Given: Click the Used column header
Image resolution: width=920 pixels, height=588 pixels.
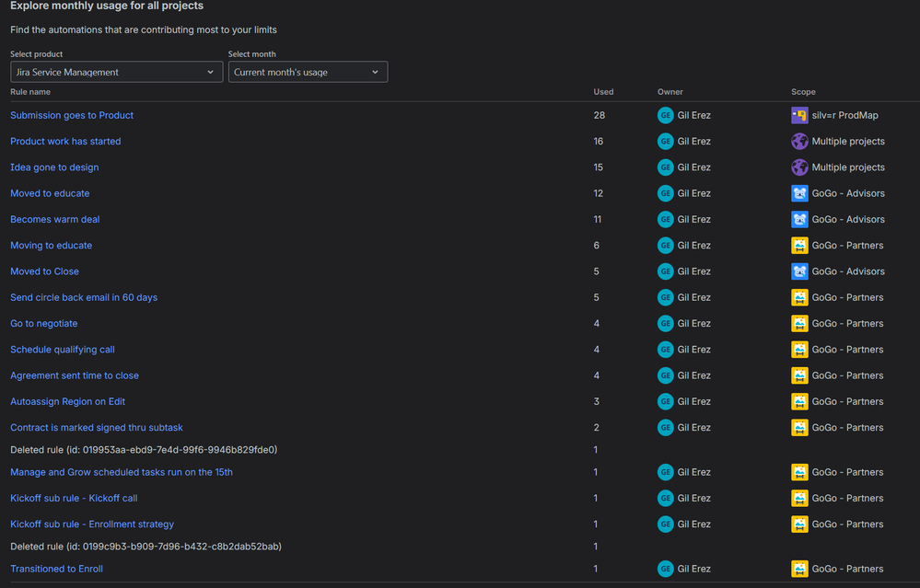Looking at the screenshot, I should click(x=603, y=92).
